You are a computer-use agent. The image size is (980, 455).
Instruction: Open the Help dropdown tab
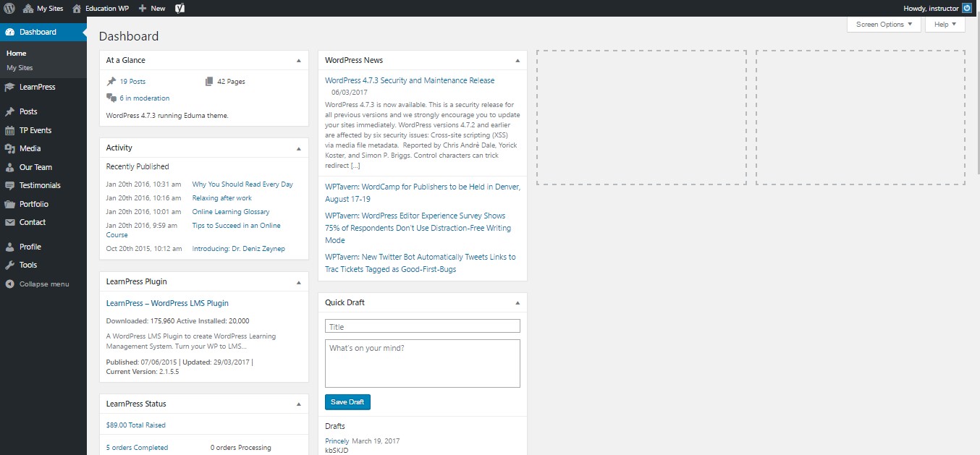945,25
